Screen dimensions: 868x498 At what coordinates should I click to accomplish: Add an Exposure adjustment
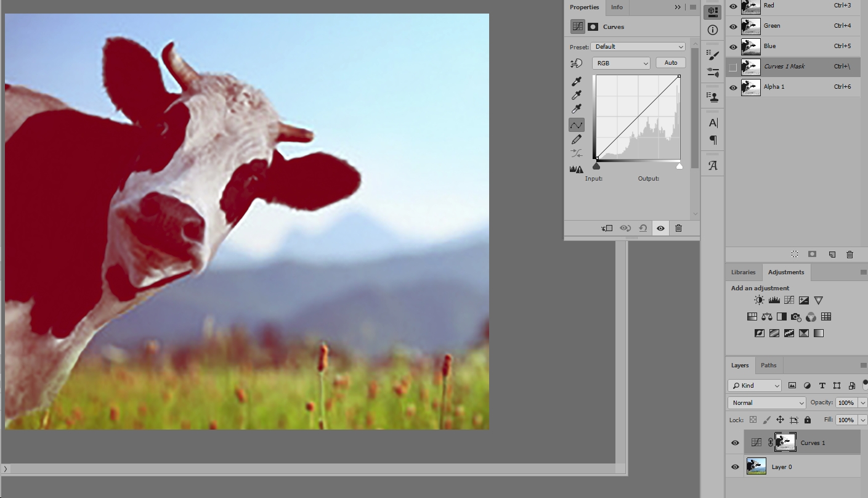click(804, 300)
